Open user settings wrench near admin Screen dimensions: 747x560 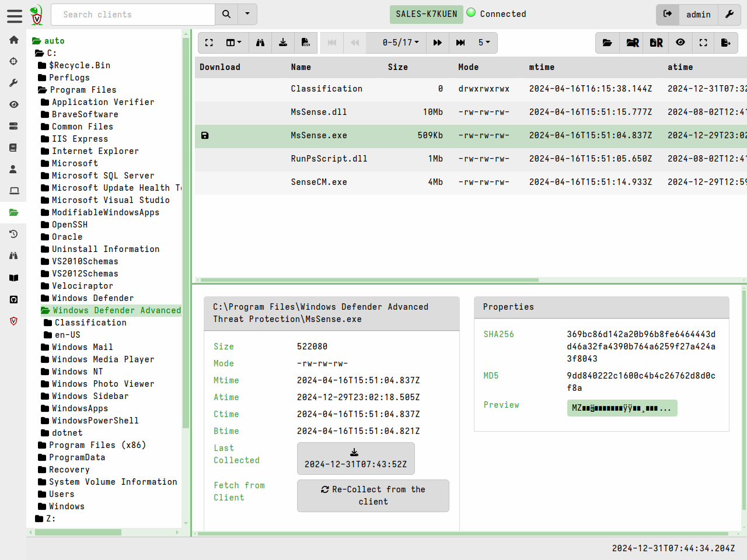[729, 15]
